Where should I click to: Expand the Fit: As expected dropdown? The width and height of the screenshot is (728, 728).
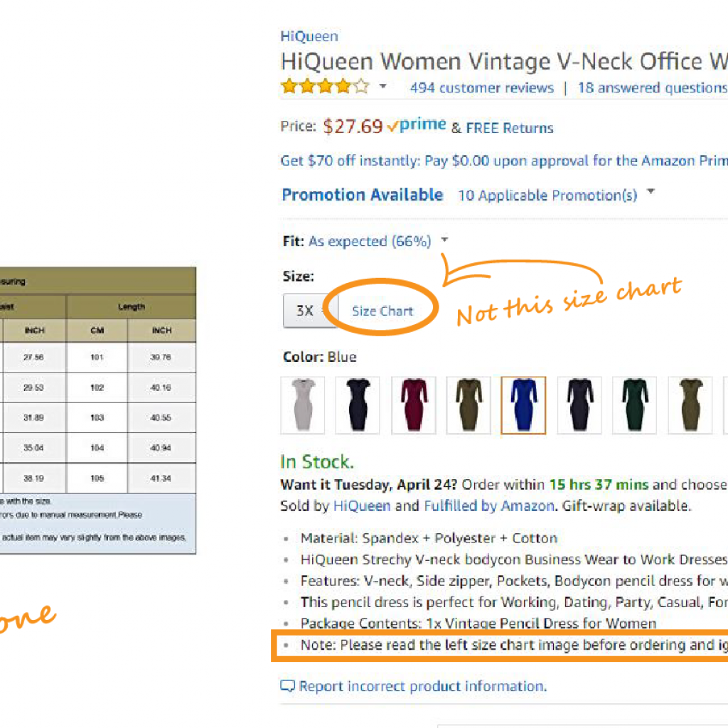pyautogui.click(x=444, y=240)
